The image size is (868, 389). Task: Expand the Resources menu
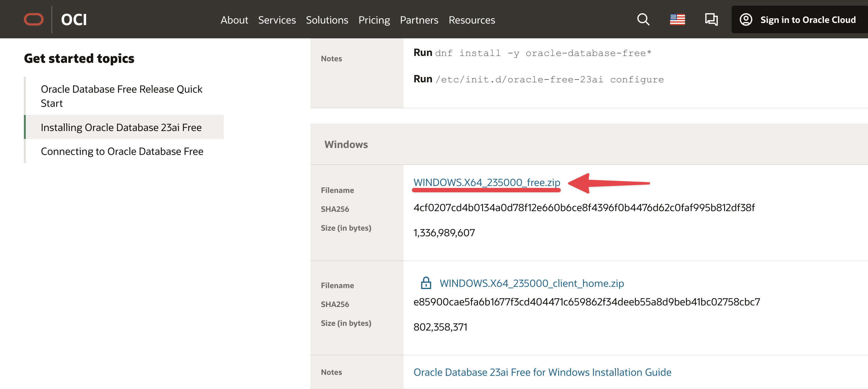click(x=472, y=20)
